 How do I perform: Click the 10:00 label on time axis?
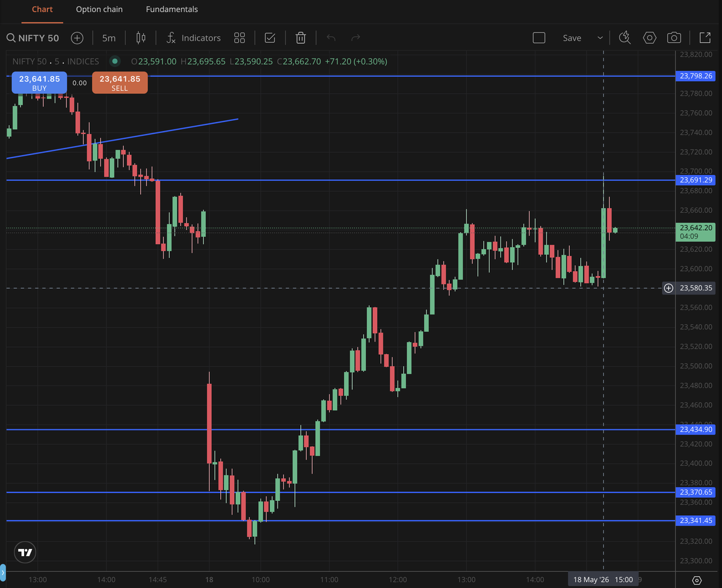261,580
